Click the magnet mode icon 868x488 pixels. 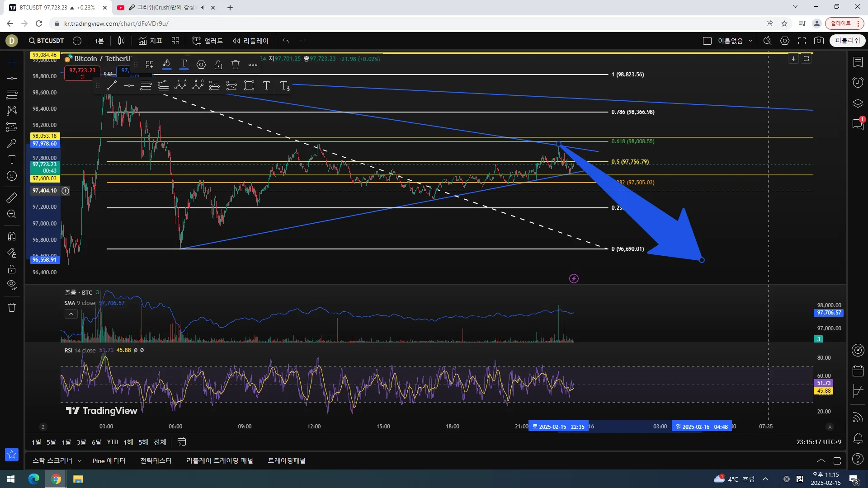(x=12, y=236)
